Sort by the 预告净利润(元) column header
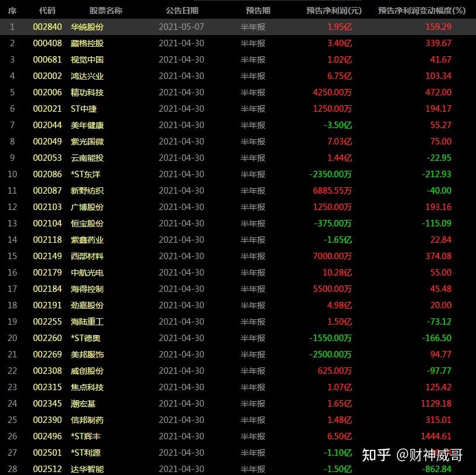This screenshot has width=476, height=475. click(334, 11)
